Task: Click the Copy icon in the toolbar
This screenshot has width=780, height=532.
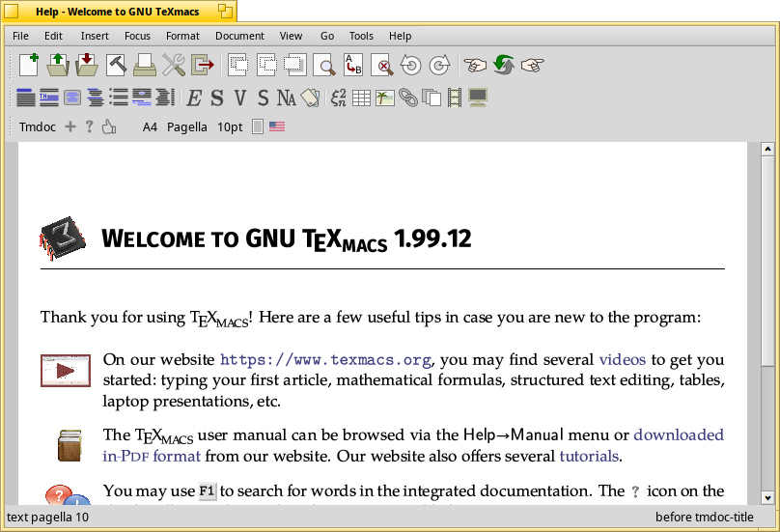Action: pos(266,65)
